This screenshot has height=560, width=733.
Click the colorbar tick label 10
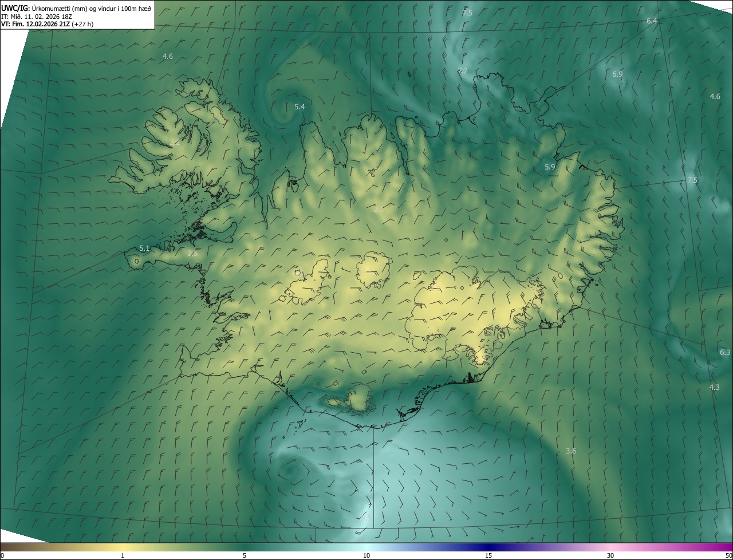(366, 555)
